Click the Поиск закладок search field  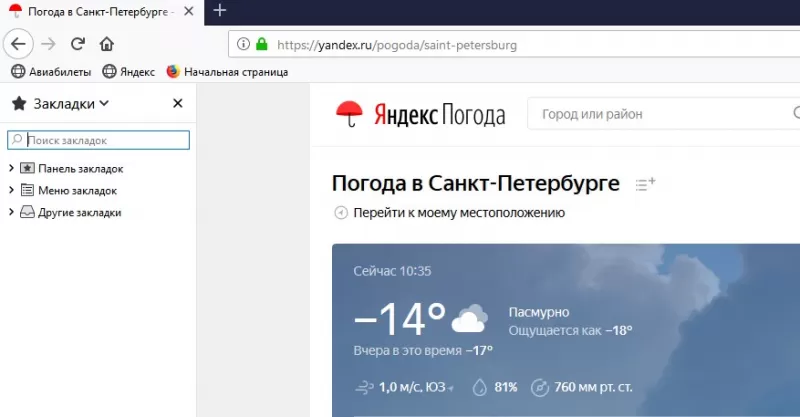tap(98, 140)
